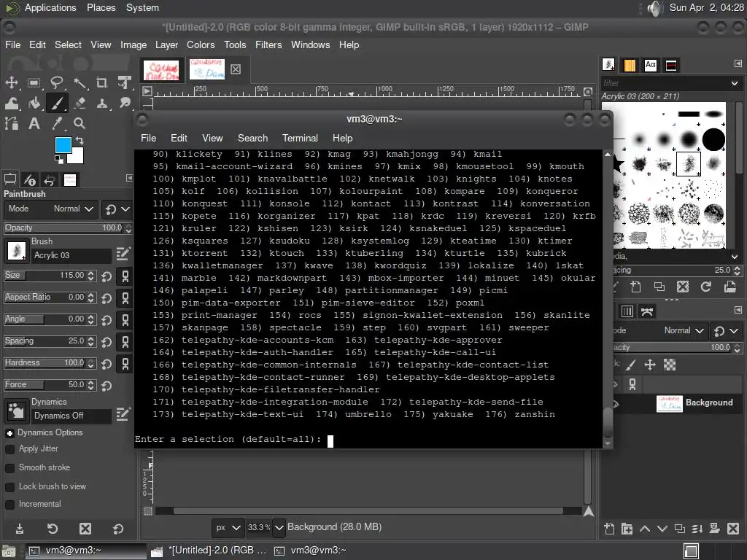The width and height of the screenshot is (747, 560).
Task: Open the brush editor next to Acrylic 03
Action: [123, 253]
